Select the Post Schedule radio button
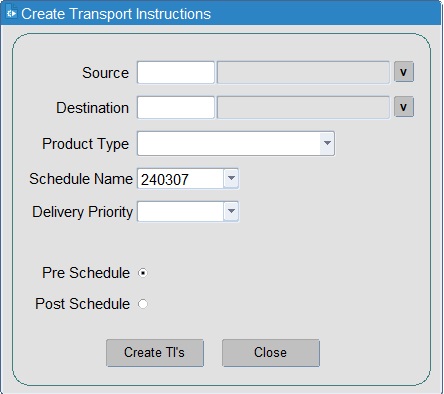The height and width of the screenshot is (394, 444). tap(143, 304)
